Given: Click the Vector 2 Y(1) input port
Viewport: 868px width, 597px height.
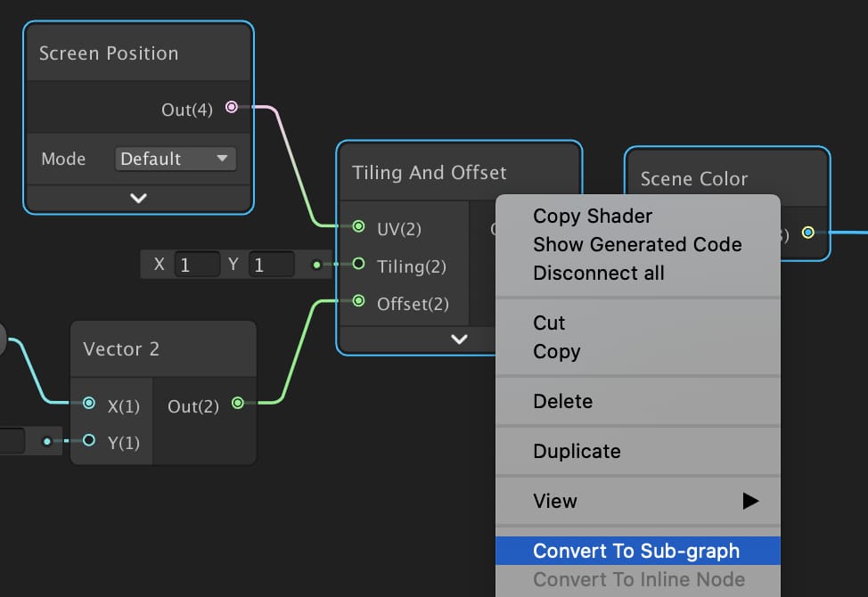Looking at the screenshot, I should 89,440.
